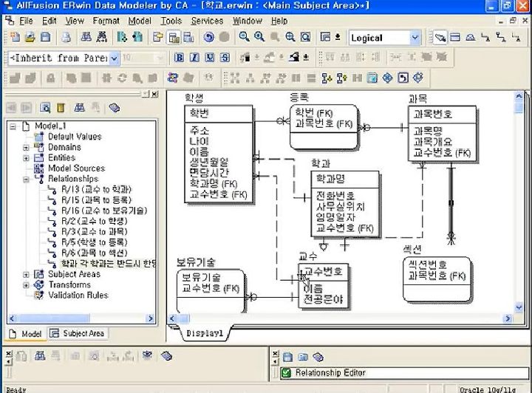532x393 pixels.
Task: Click the Underline formatting button
Action: [210, 58]
